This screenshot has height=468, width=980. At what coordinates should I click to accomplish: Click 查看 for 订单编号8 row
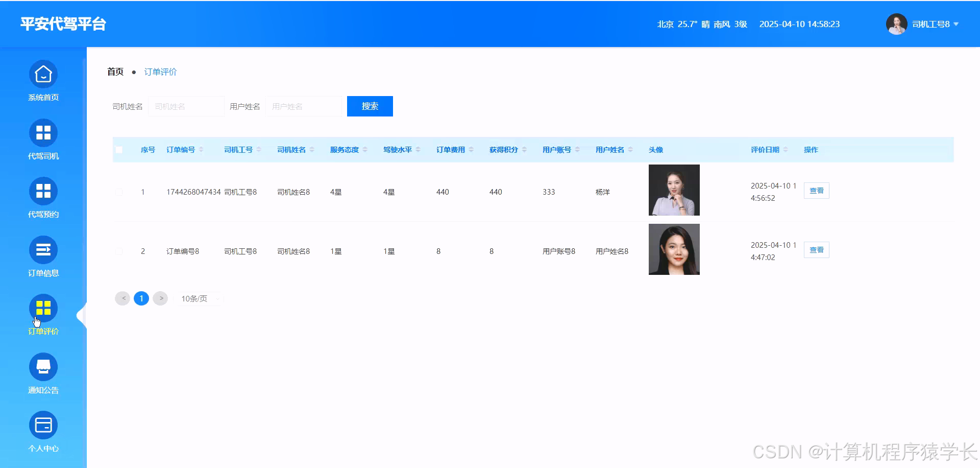click(x=817, y=250)
